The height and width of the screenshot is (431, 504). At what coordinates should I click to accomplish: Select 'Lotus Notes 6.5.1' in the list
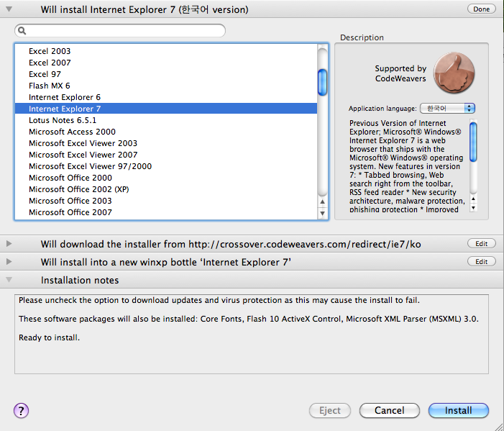click(x=166, y=120)
